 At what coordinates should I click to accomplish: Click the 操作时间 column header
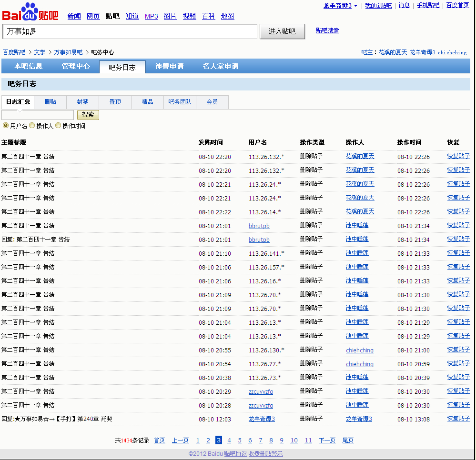[409, 142]
